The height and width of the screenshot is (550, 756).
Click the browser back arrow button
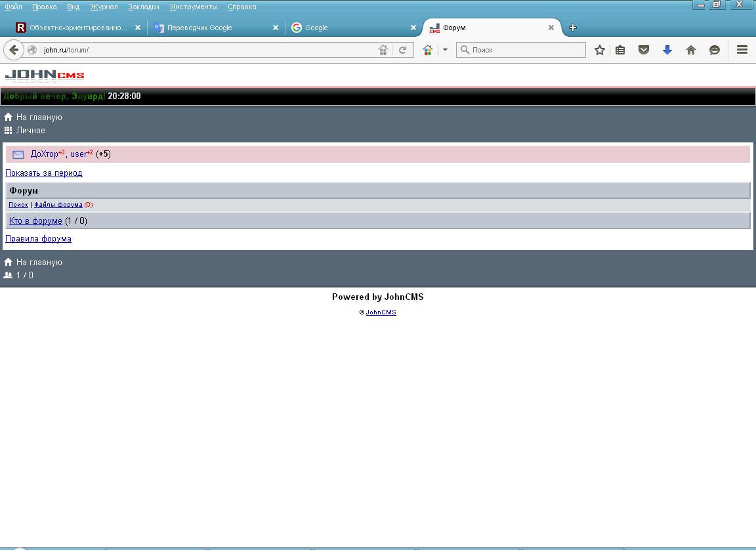coord(14,50)
